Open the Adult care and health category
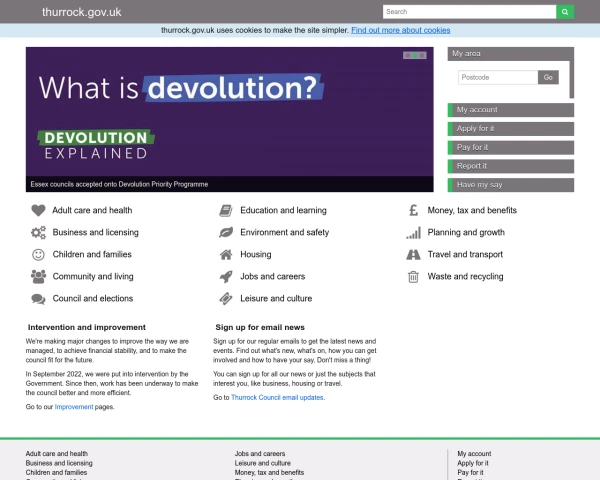 coord(92,210)
